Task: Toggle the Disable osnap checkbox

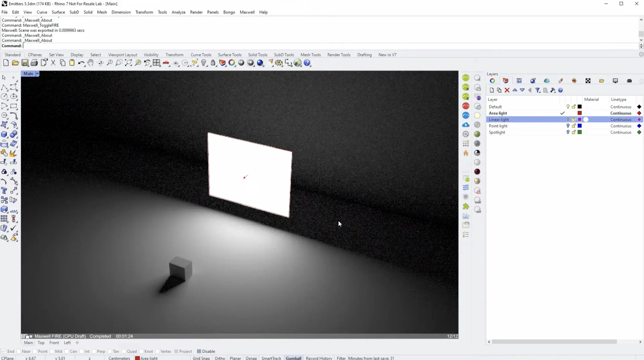Action: [x=199, y=351]
